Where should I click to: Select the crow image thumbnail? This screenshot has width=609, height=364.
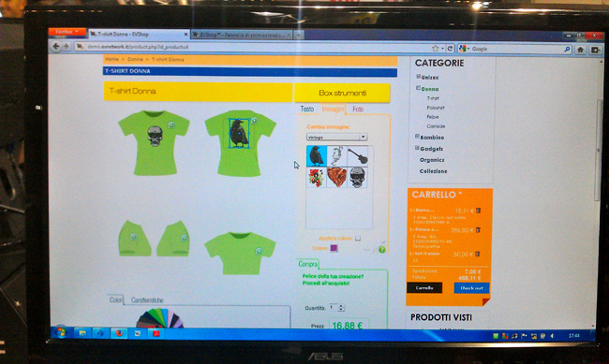pyautogui.click(x=316, y=155)
